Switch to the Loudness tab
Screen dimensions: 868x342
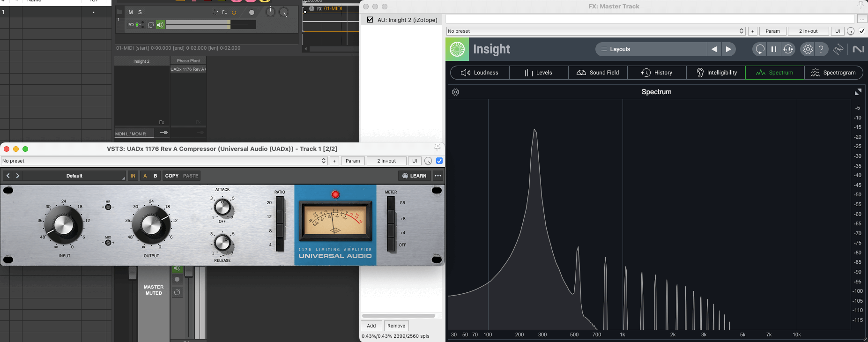point(480,73)
